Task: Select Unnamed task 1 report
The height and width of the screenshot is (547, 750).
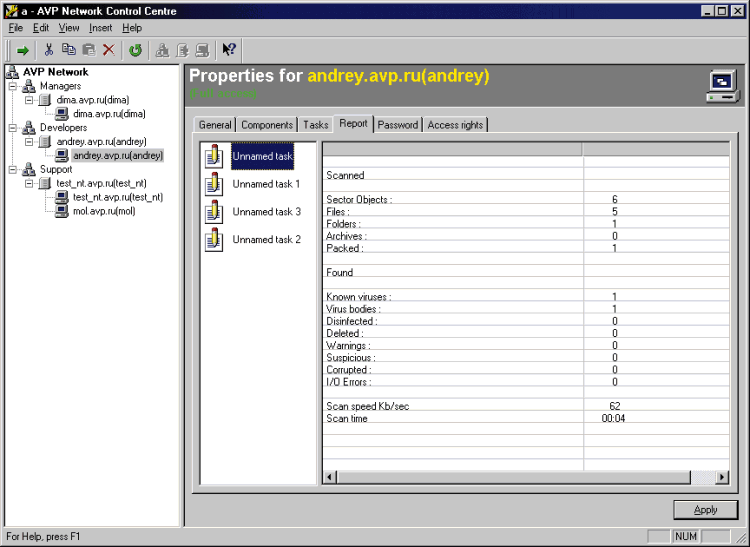Action: tap(266, 184)
